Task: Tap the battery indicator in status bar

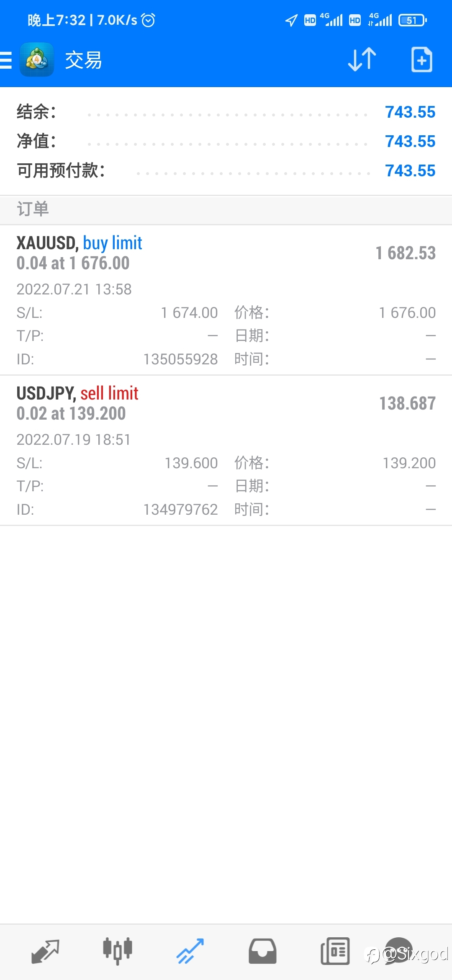Action: [412, 20]
